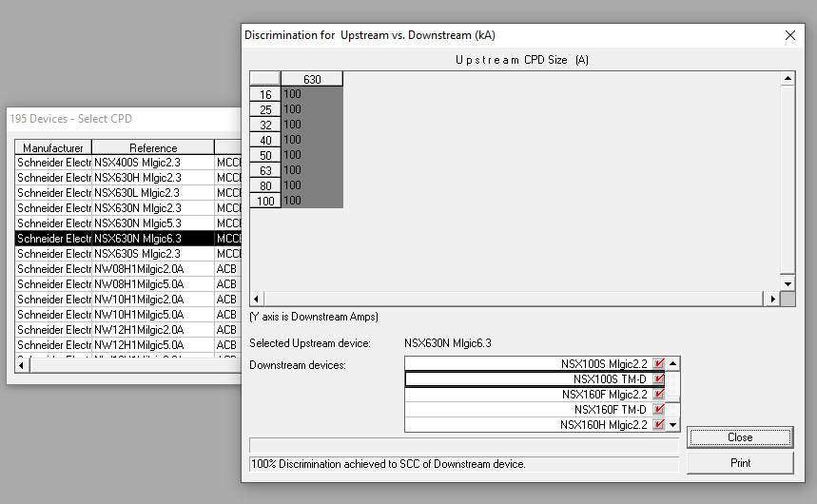Select the 63 A downstream row header
Screen dimensions: 817x504
[265, 170]
